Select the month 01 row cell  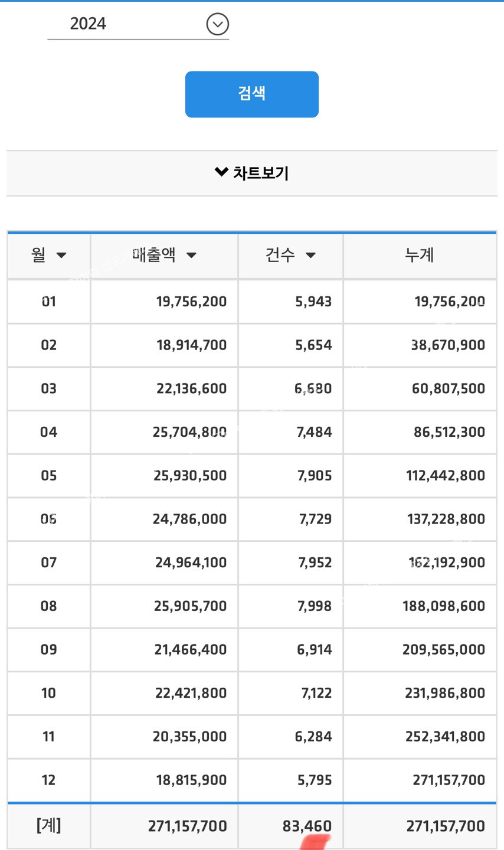(x=48, y=302)
